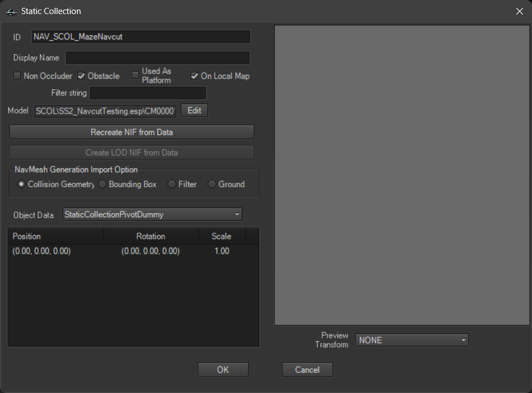Screen dimensions: 532x393
Task: Click the Filter string text box
Action: coord(148,93)
